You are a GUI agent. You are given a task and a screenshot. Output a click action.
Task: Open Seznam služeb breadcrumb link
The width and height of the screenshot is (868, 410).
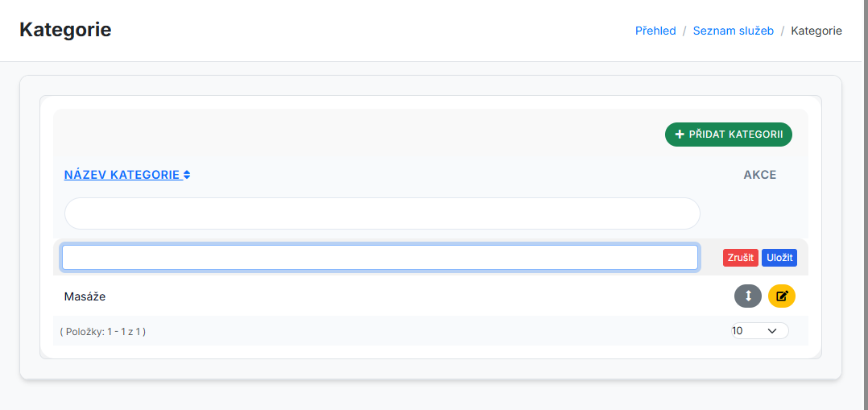coord(733,31)
